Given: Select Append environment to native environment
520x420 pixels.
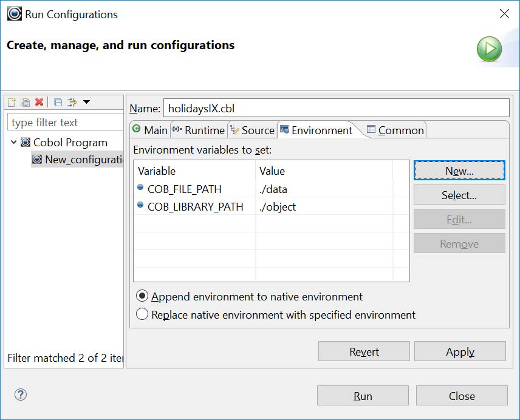Looking at the screenshot, I should 142,296.
